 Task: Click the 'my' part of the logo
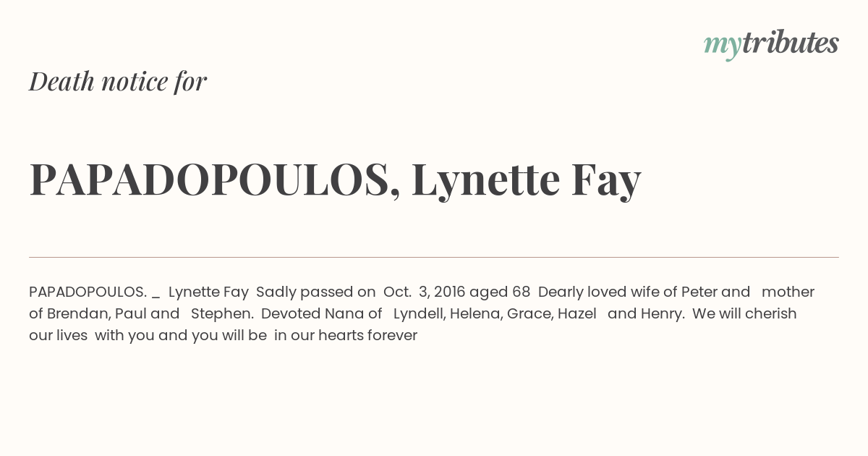click(723, 46)
